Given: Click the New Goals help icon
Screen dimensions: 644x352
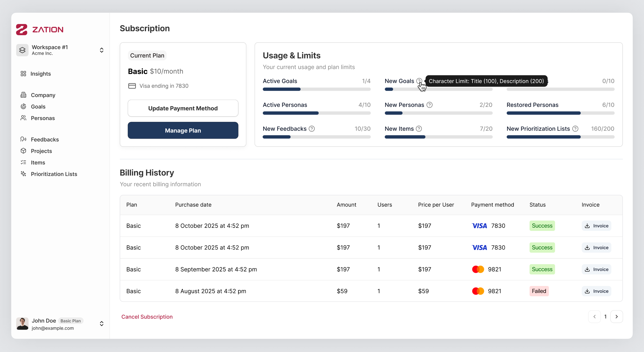Looking at the screenshot, I should pyautogui.click(x=419, y=81).
